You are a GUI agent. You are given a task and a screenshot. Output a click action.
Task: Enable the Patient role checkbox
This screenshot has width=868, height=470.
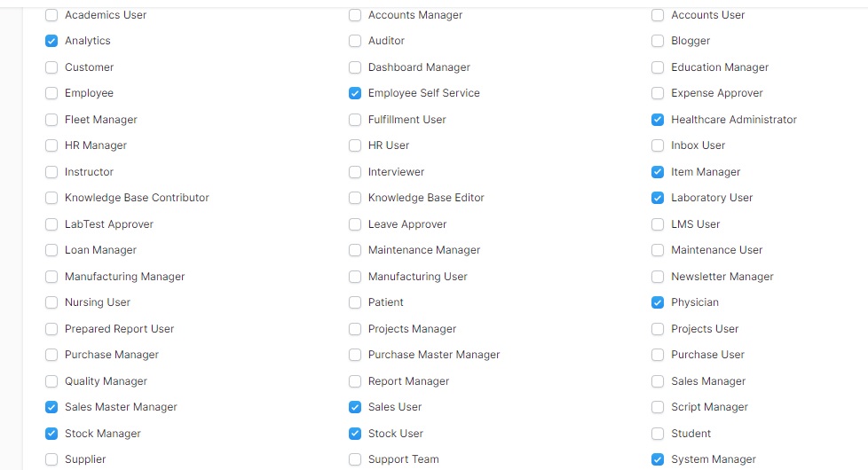pos(355,302)
